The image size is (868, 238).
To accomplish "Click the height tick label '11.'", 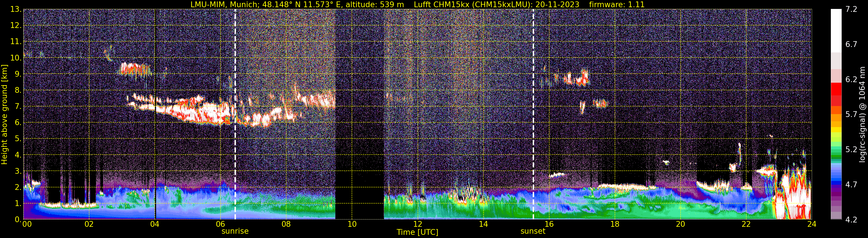I will (x=16, y=42).
